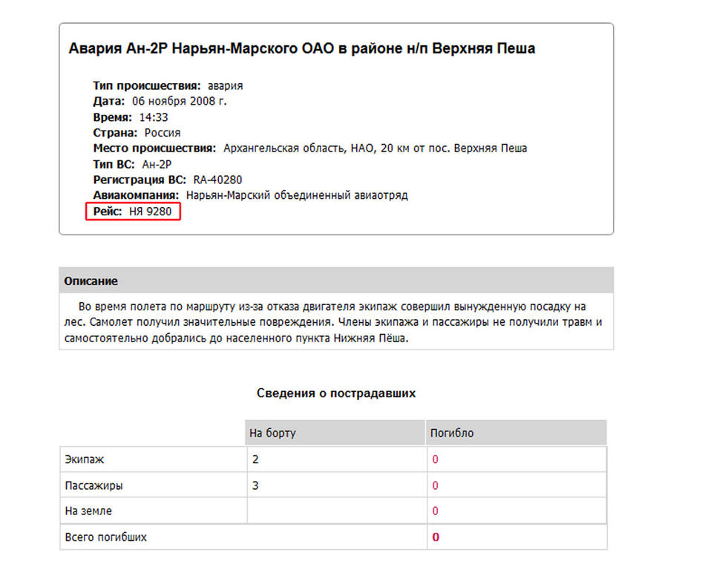The width and height of the screenshot is (728, 570).
Task: Click the bold total '0' for 'Всего погибших'
Action: [x=436, y=537]
